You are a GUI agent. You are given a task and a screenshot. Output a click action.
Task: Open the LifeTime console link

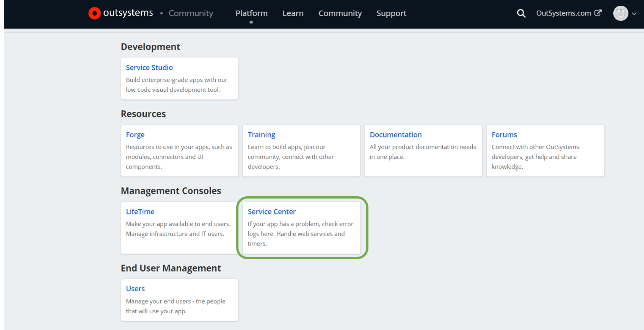point(140,211)
